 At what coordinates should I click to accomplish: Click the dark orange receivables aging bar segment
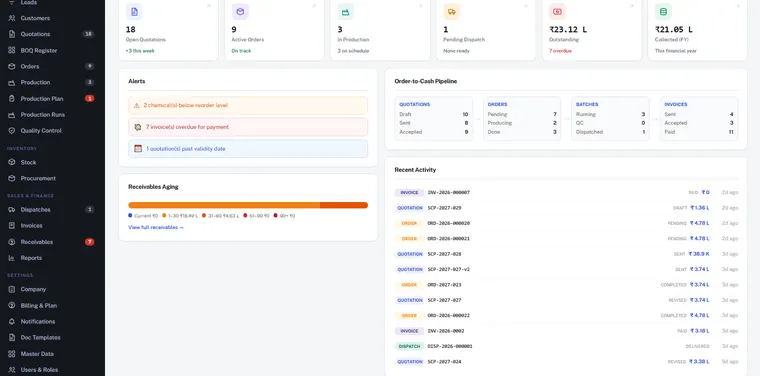pyautogui.click(x=344, y=205)
